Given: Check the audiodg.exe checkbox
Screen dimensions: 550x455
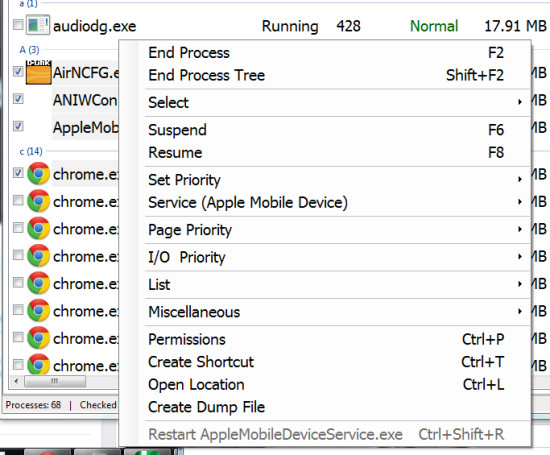Looking at the screenshot, I should (x=18, y=25).
